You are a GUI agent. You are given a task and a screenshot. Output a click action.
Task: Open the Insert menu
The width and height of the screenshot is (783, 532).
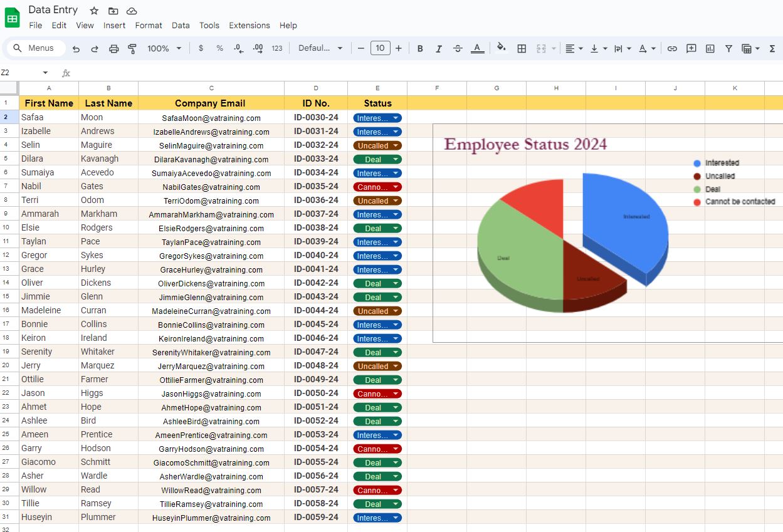pos(114,26)
